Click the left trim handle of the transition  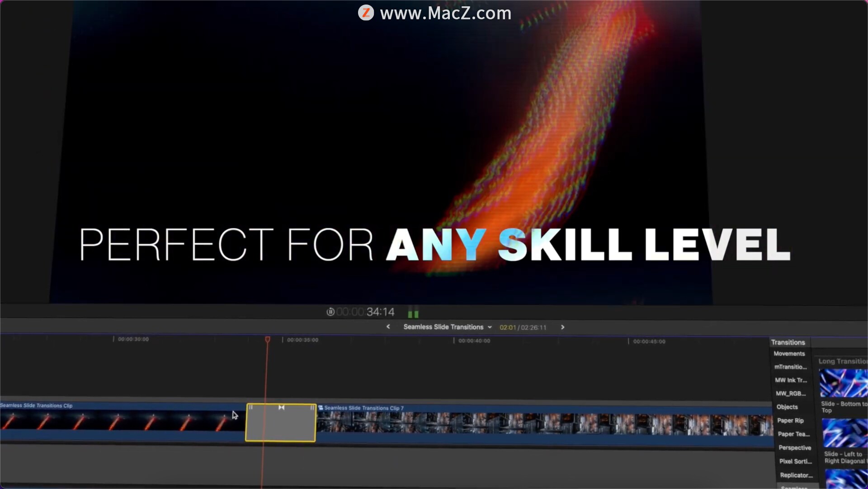(250, 408)
